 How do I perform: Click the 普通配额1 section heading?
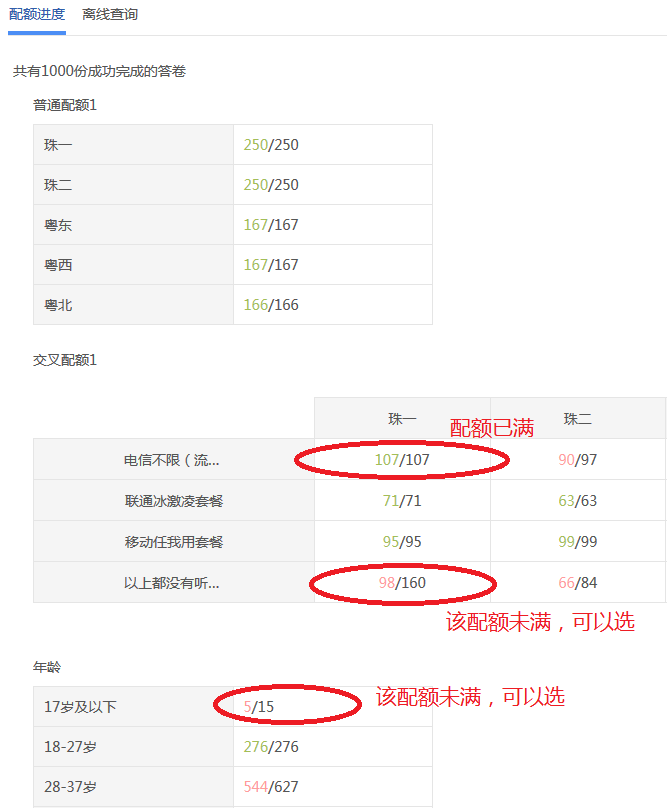(65, 105)
